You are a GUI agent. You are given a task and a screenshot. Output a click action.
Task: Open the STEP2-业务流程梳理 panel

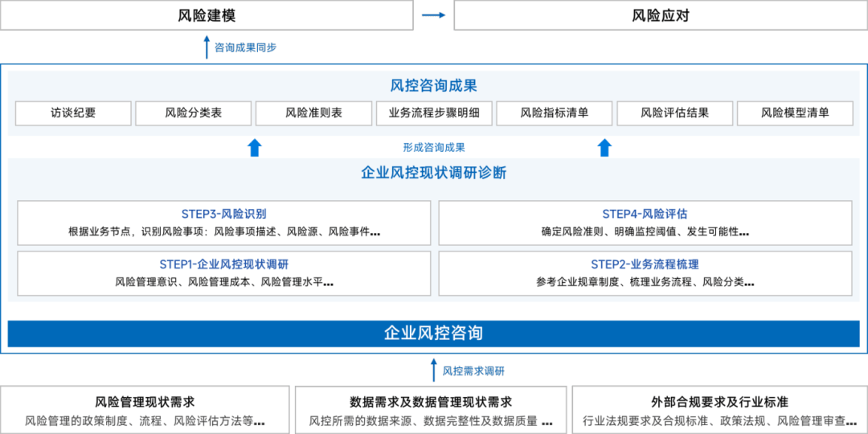coord(645,272)
